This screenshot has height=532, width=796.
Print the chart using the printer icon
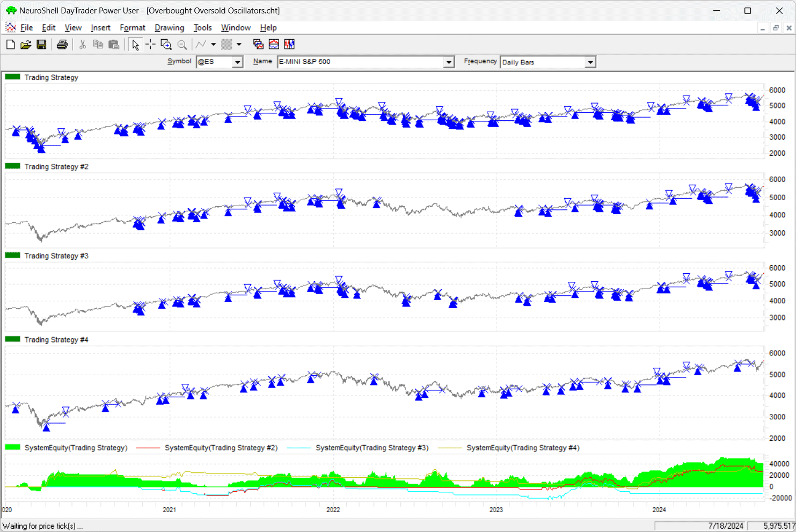62,45
